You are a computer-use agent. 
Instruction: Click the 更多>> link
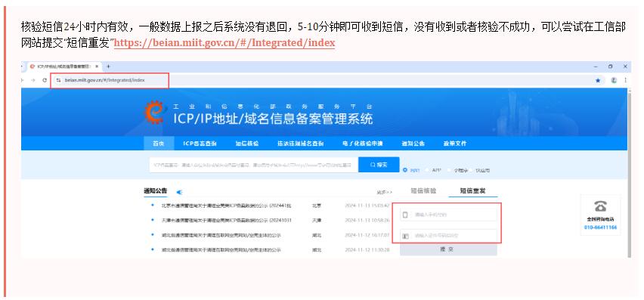[384, 192]
